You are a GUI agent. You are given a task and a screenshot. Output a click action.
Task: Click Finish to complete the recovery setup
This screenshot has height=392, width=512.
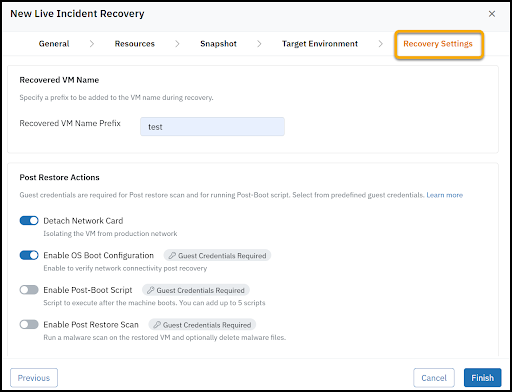pos(483,378)
